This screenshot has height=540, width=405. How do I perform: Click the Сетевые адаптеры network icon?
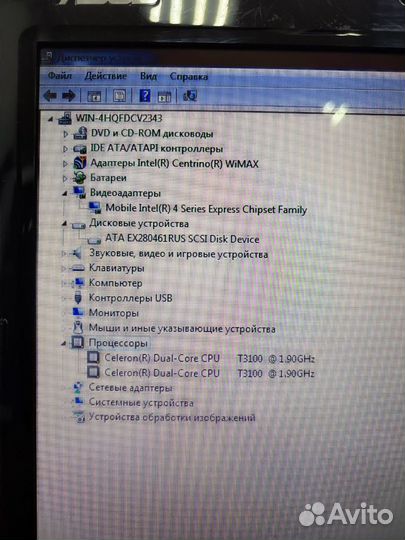click(x=79, y=387)
